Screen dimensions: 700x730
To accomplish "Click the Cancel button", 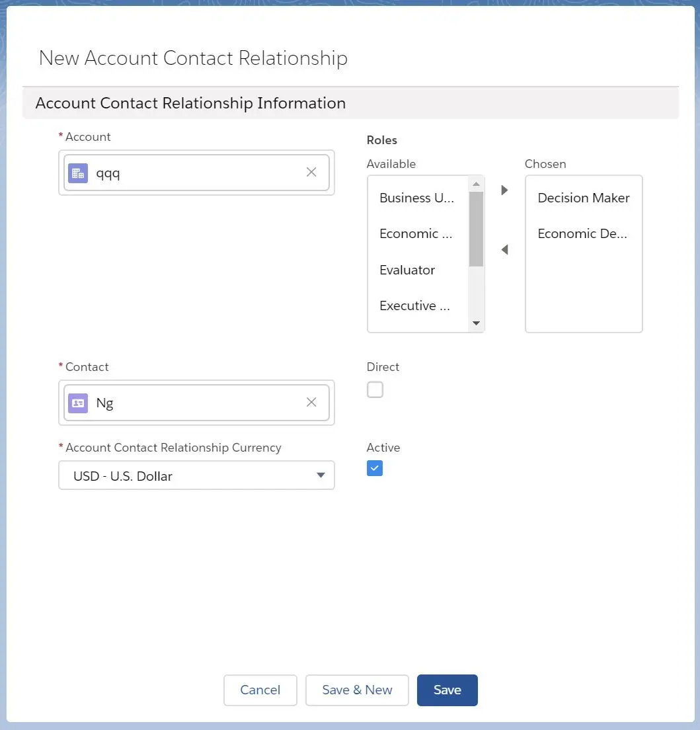I will pyautogui.click(x=260, y=690).
